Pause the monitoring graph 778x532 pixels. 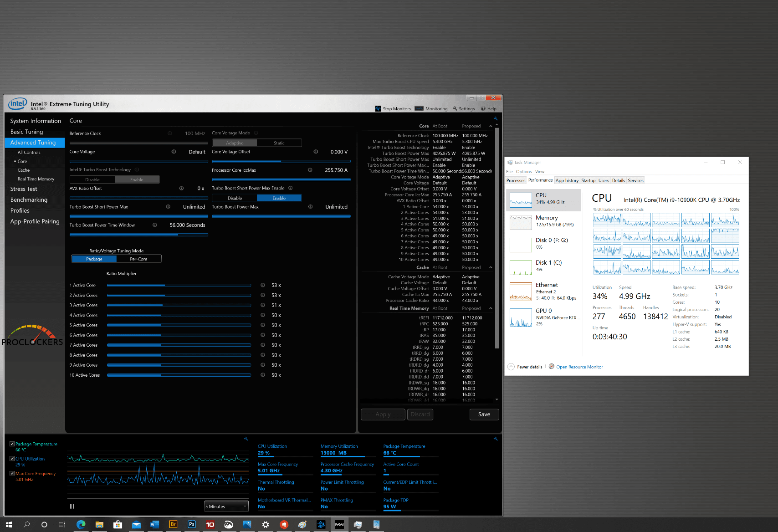coord(72,506)
